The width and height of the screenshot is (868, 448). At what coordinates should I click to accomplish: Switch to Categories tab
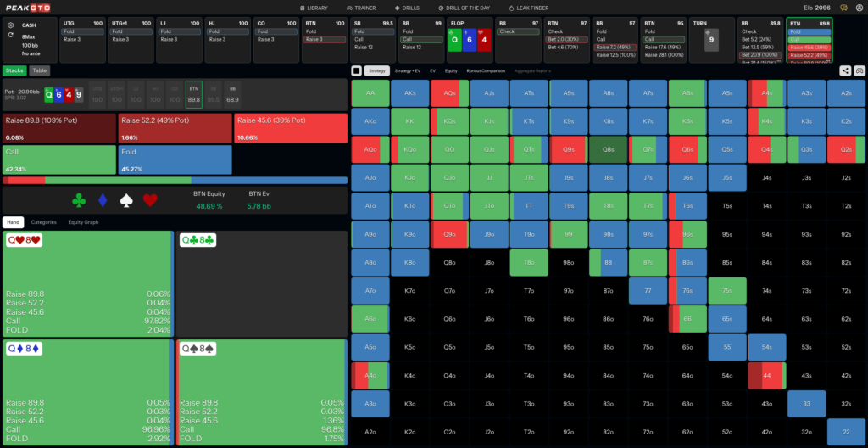click(44, 222)
